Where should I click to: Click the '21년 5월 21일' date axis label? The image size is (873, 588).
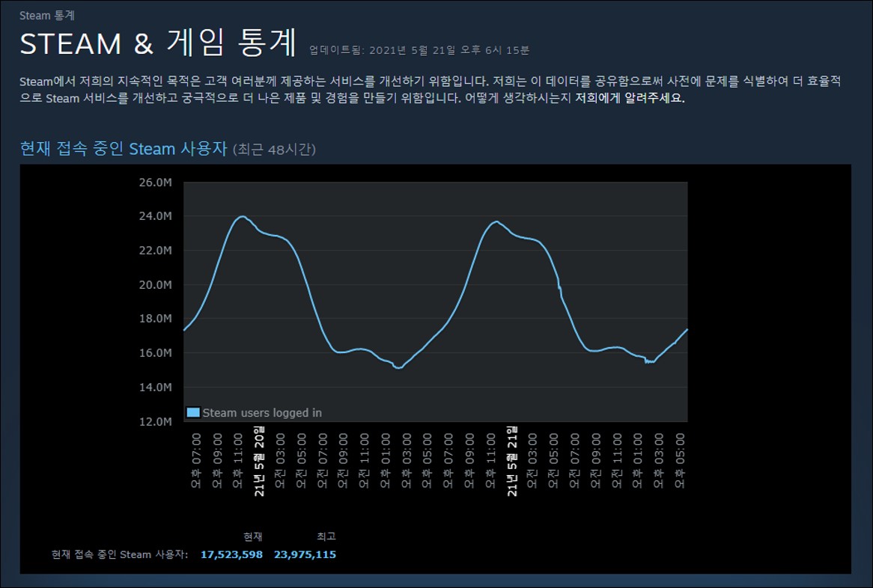pyautogui.click(x=512, y=461)
